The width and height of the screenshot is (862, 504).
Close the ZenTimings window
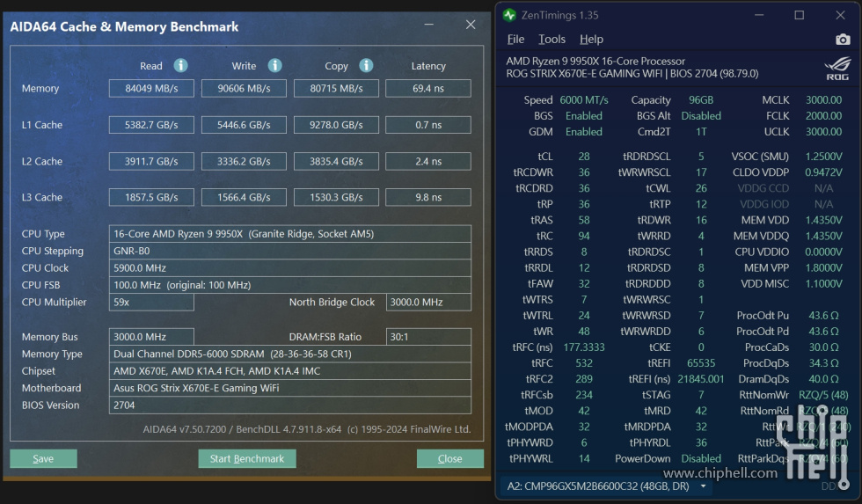coord(840,15)
